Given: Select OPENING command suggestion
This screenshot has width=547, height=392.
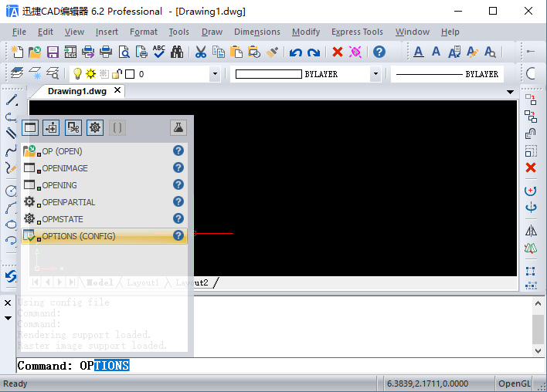Looking at the screenshot, I should click(104, 185).
